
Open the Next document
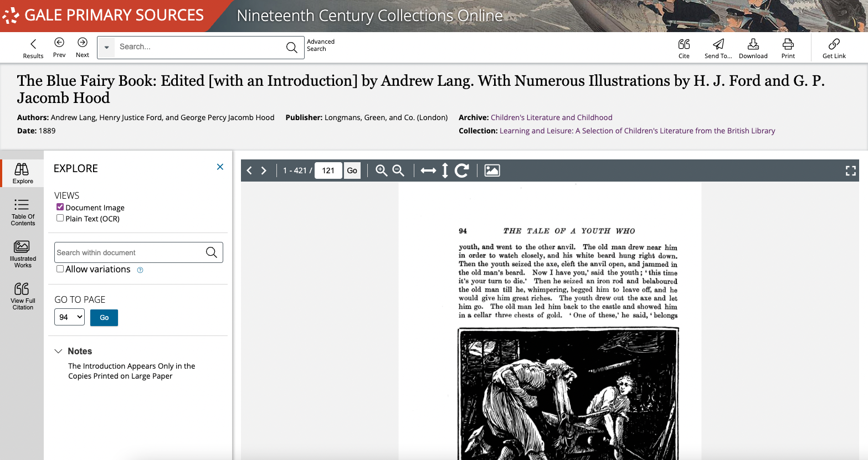tap(83, 47)
